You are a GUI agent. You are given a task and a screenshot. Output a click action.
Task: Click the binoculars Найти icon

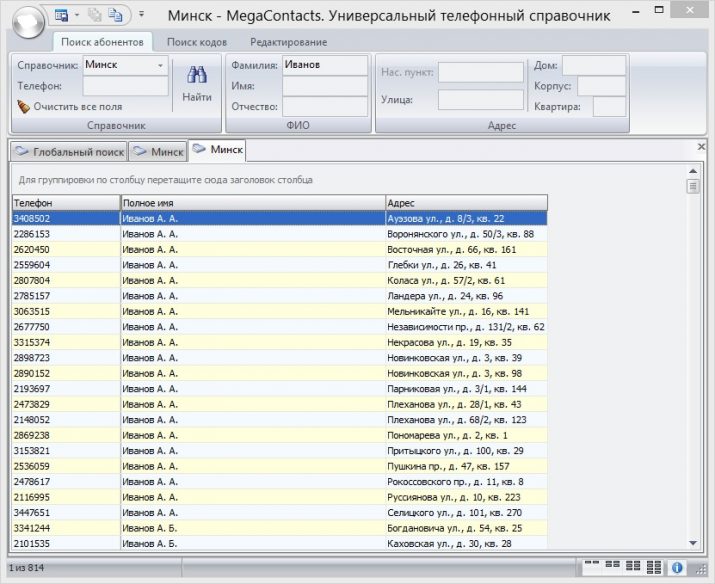(197, 74)
